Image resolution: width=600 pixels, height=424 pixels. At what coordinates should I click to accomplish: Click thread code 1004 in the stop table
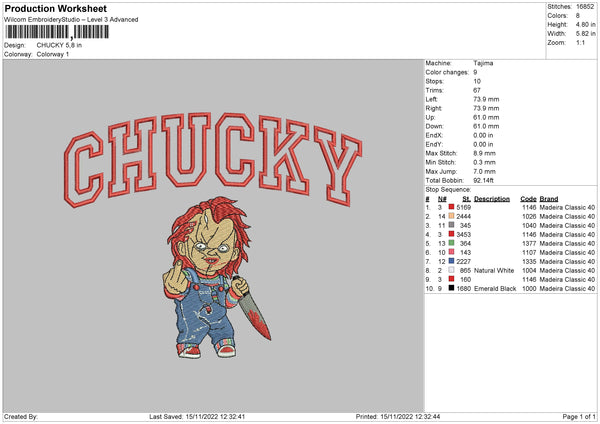pos(529,271)
